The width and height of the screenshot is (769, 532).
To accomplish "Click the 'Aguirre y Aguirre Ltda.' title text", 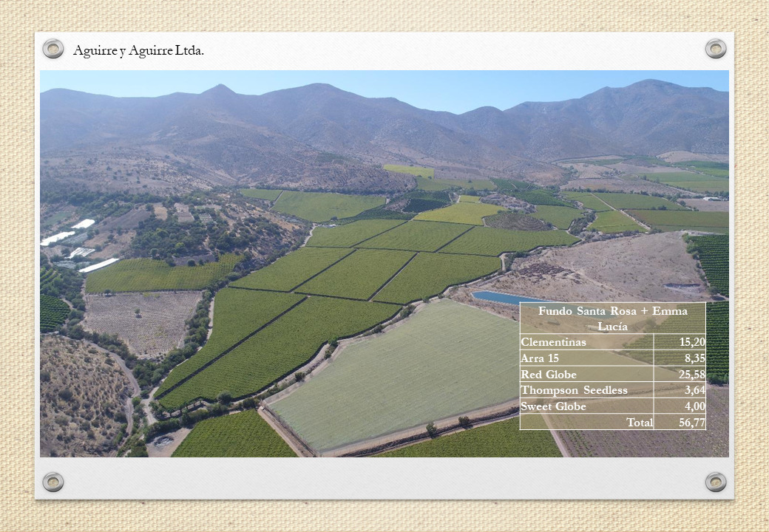I will pyautogui.click(x=138, y=50).
